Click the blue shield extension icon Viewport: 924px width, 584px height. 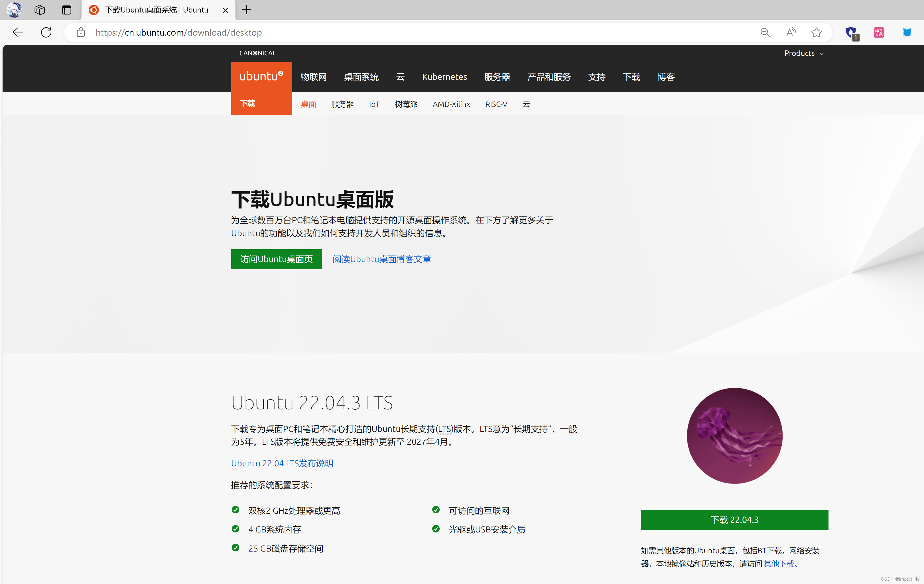pos(851,32)
